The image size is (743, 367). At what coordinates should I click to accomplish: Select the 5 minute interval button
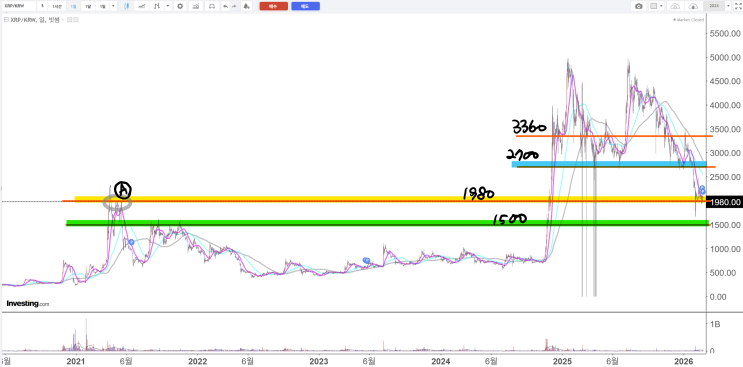42,6
